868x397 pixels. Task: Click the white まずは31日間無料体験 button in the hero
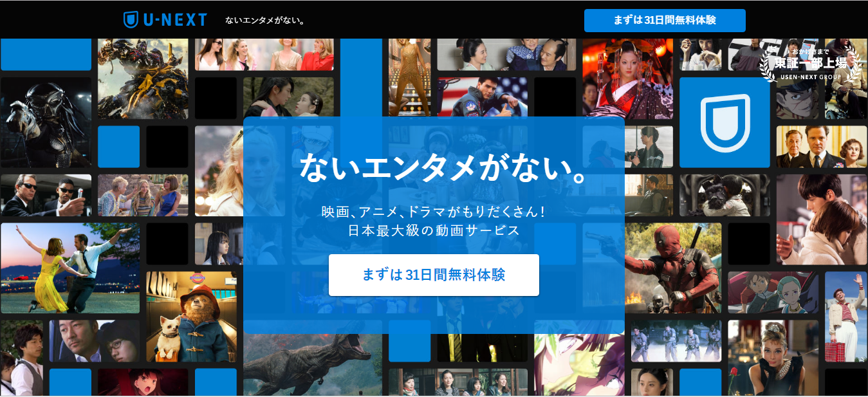coord(434,275)
